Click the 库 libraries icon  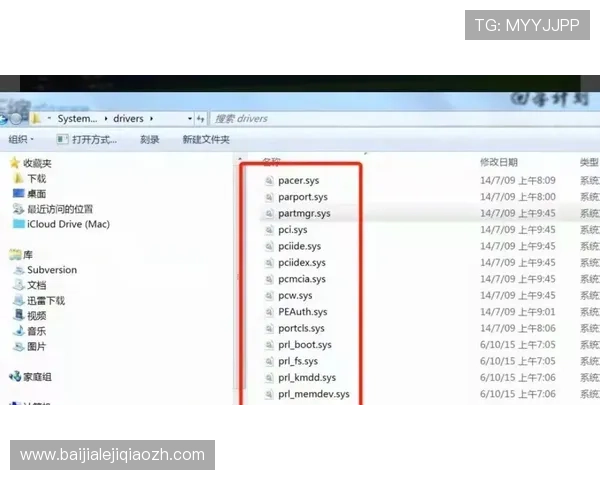15,255
